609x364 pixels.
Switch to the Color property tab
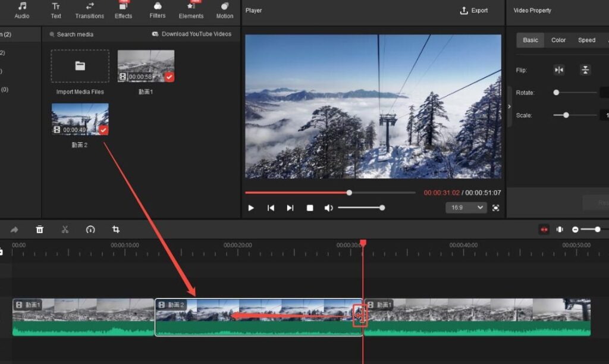pos(558,40)
